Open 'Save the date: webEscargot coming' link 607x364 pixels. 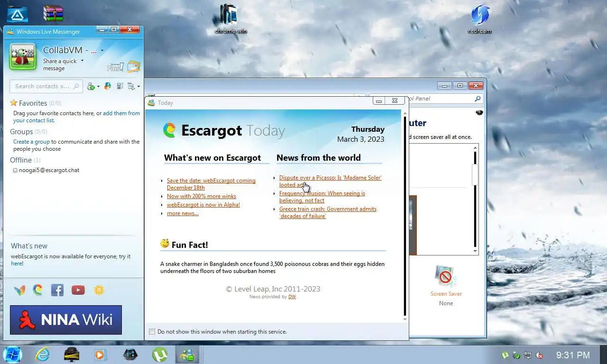point(211,184)
